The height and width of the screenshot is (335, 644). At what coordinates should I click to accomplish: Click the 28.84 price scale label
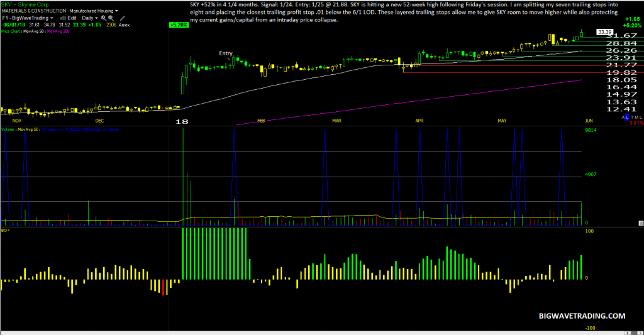621,43
